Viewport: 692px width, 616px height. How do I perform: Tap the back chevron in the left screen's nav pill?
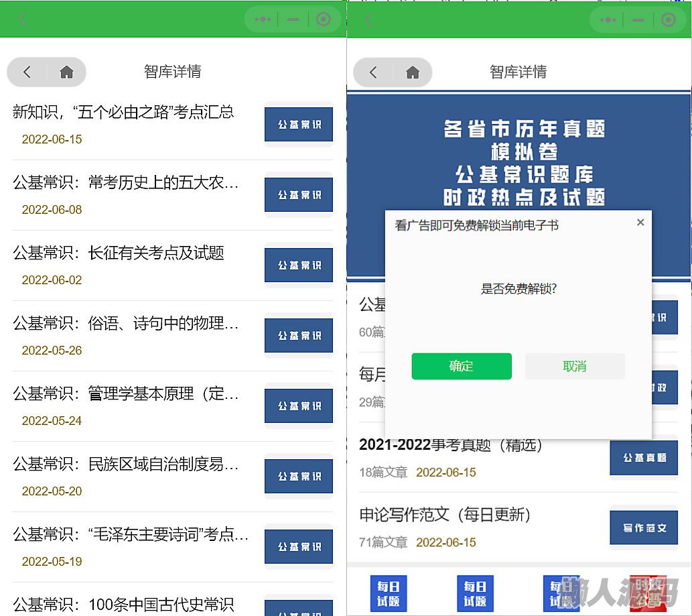pos(27,72)
